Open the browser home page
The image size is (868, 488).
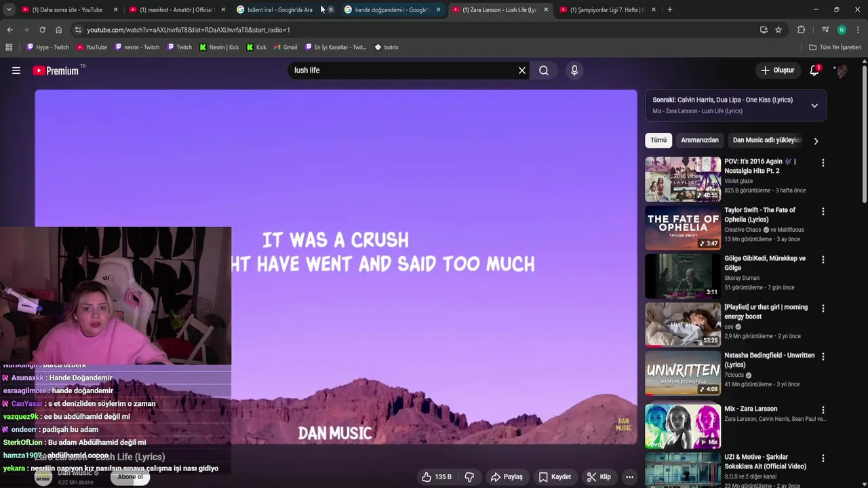[58, 30]
